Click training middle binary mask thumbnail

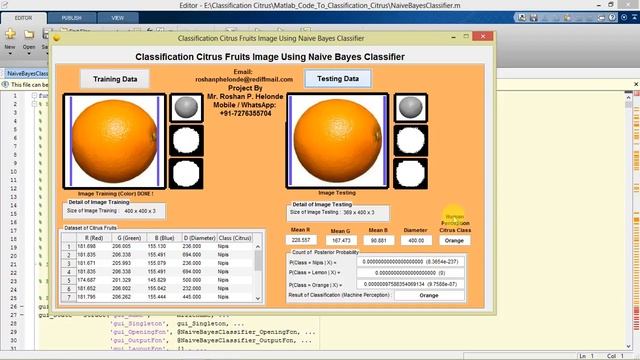tap(186, 140)
